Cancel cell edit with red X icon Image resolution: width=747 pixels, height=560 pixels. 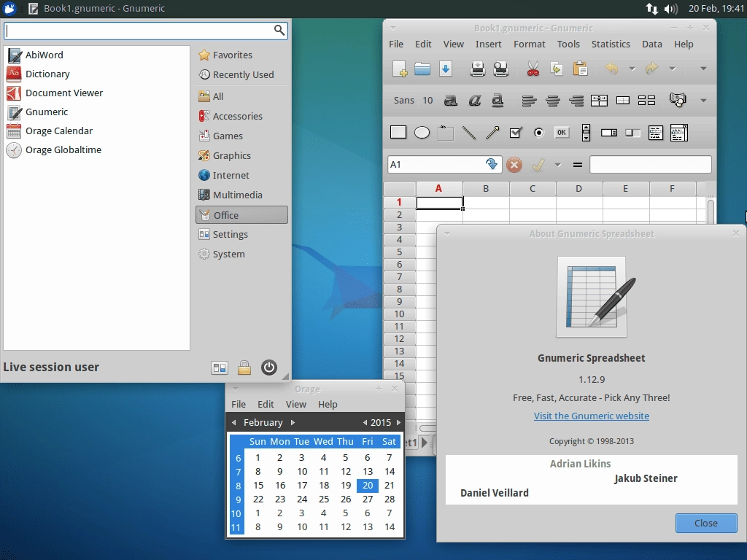[x=514, y=165]
